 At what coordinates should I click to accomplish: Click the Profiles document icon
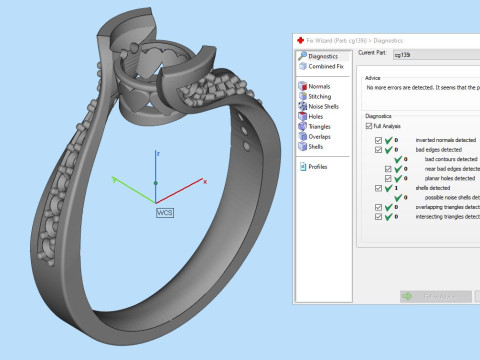(303, 166)
